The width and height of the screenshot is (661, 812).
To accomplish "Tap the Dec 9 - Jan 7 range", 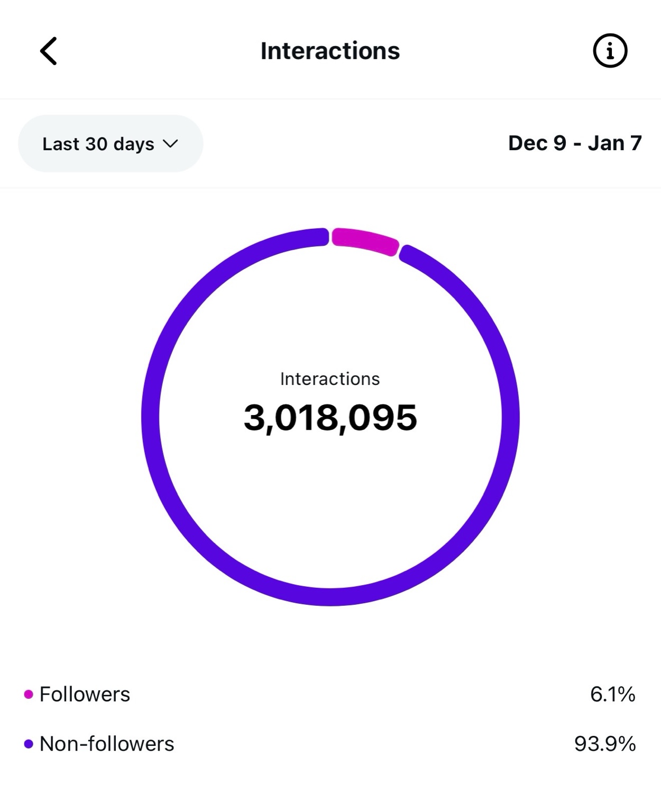I will [x=574, y=143].
